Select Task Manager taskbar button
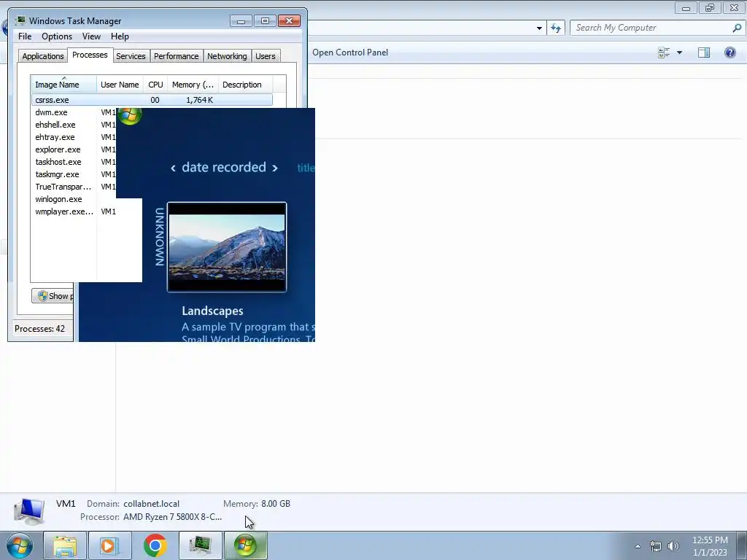The width and height of the screenshot is (747, 560). pyautogui.click(x=200, y=545)
